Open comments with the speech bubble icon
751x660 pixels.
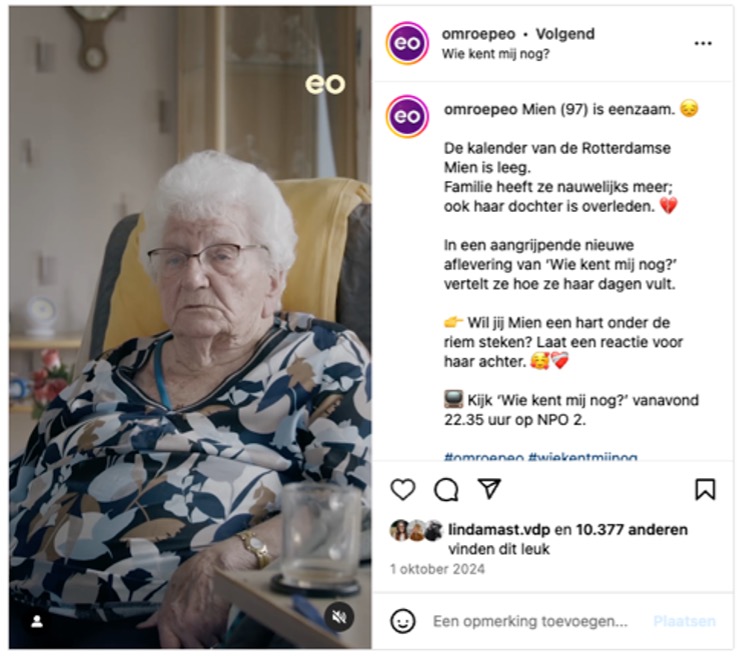[446, 489]
